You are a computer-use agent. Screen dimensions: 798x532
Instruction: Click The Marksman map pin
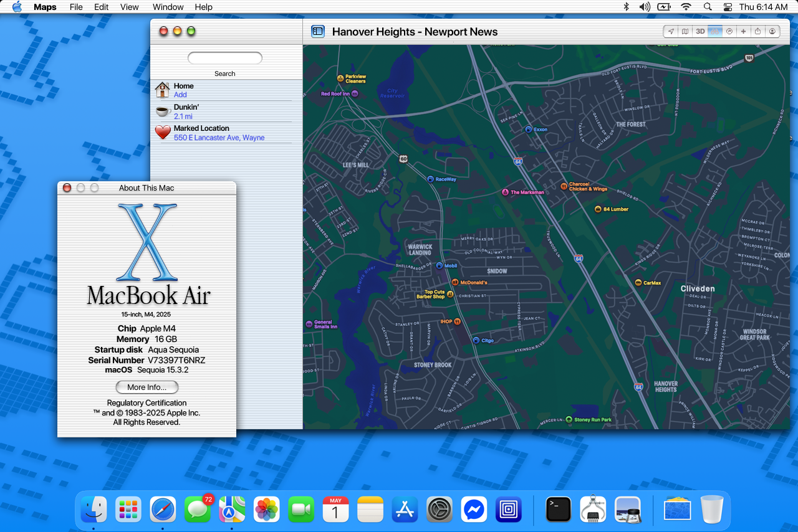coord(505,192)
